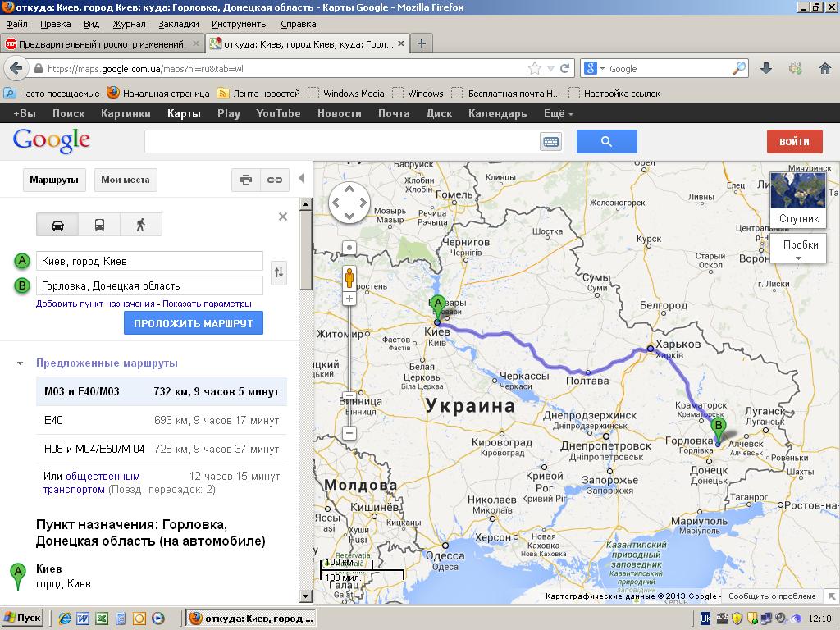Swap start and destination points
This screenshot has width=840, height=630.
point(279,273)
